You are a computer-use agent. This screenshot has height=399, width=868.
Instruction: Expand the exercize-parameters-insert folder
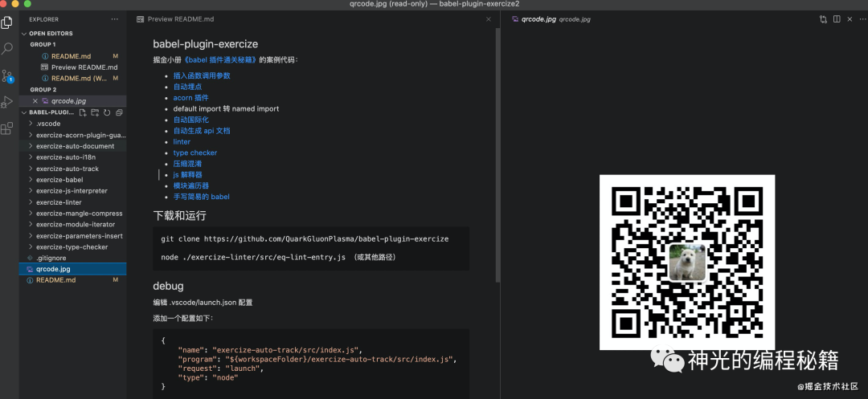(x=31, y=236)
